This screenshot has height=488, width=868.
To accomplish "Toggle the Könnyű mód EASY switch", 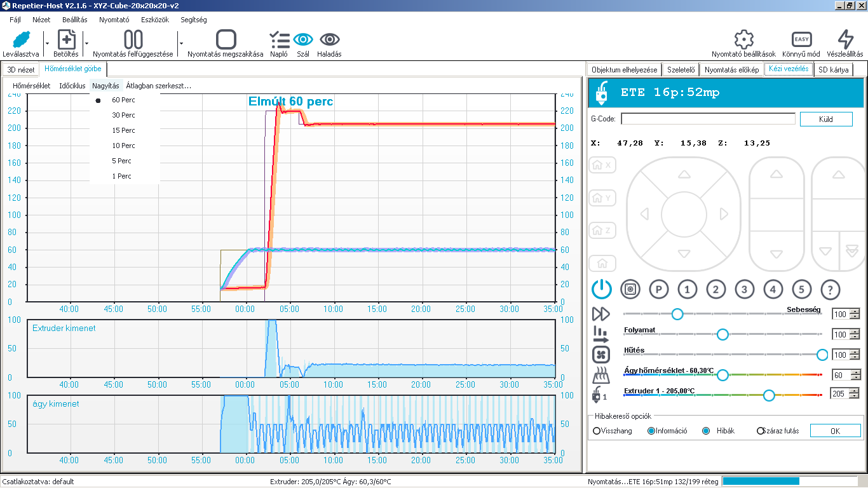I will (801, 40).
